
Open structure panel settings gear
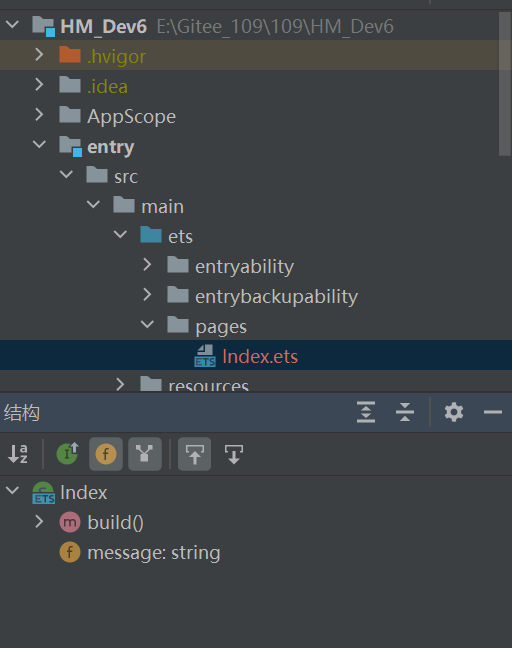pyautogui.click(x=454, y=412)
